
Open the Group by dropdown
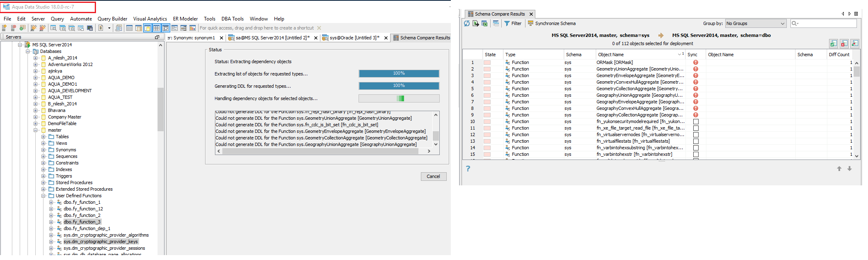click(x=756, y=23)
